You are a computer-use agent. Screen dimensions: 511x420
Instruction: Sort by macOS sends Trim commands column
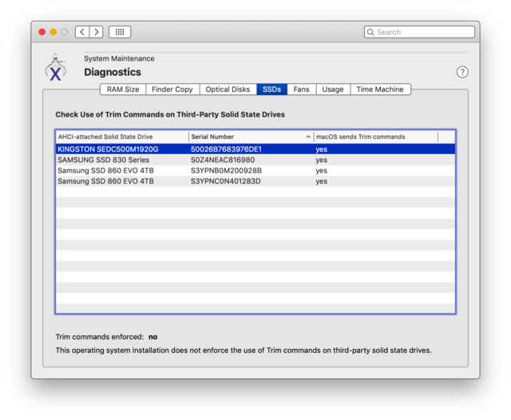click(375, 137)
